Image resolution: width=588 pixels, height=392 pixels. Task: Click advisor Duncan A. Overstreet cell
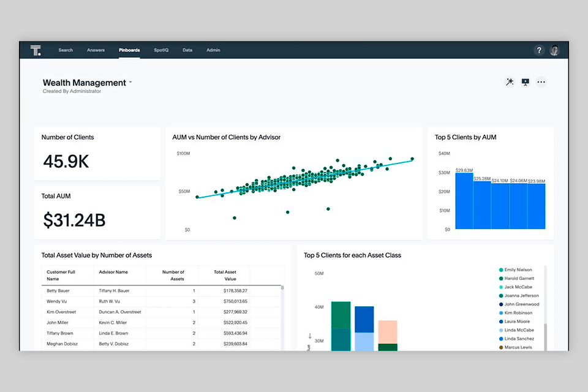(120, 312)
